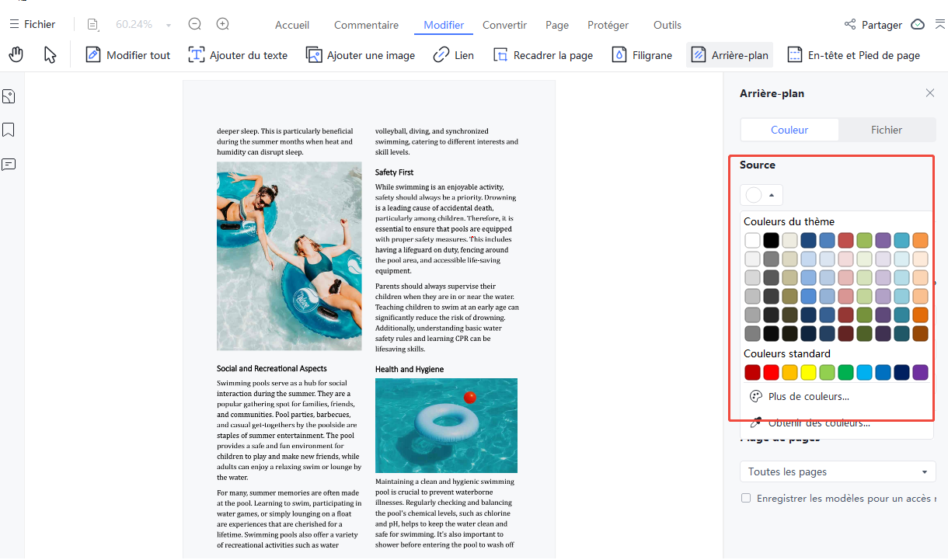The image size is (948, 560).
Task: Open the bookmarks sidebar panel
Action: (x=9, y=130)
